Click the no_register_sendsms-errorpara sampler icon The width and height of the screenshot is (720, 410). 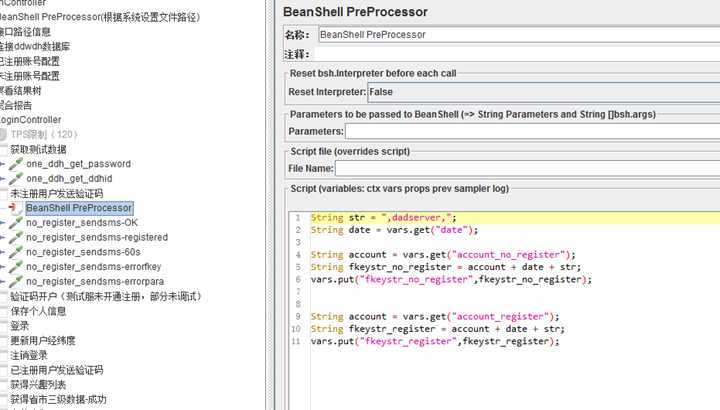(x=16, y=281)
